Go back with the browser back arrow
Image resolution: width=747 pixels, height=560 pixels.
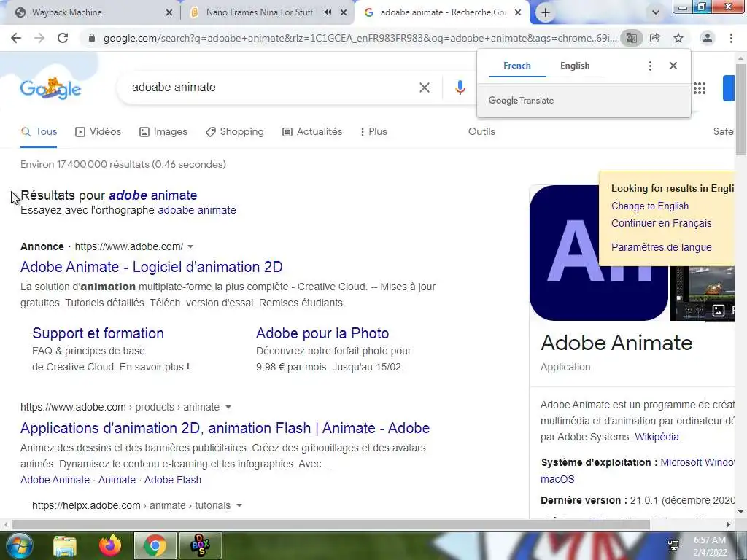(x=16, y=38)
